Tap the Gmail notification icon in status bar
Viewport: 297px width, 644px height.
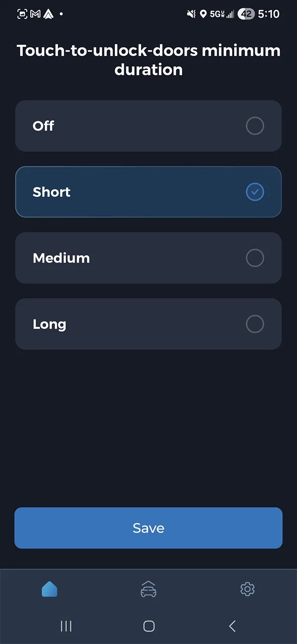[x=35, y=14]
